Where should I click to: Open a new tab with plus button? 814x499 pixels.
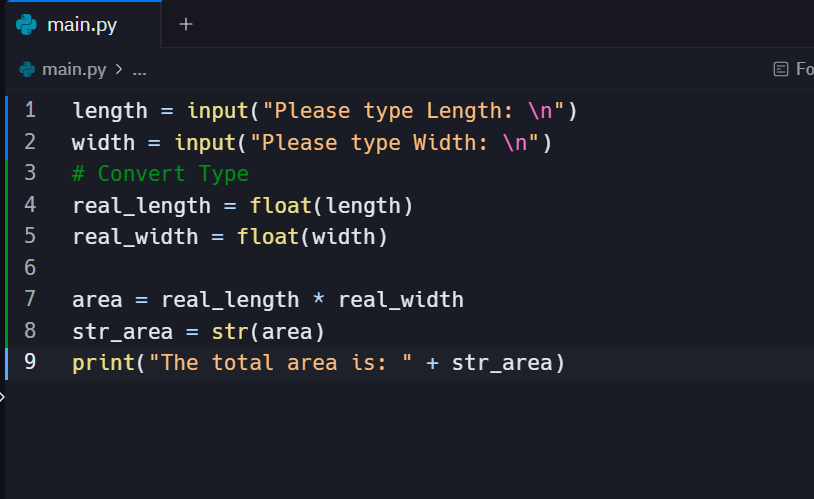(186, 24)
